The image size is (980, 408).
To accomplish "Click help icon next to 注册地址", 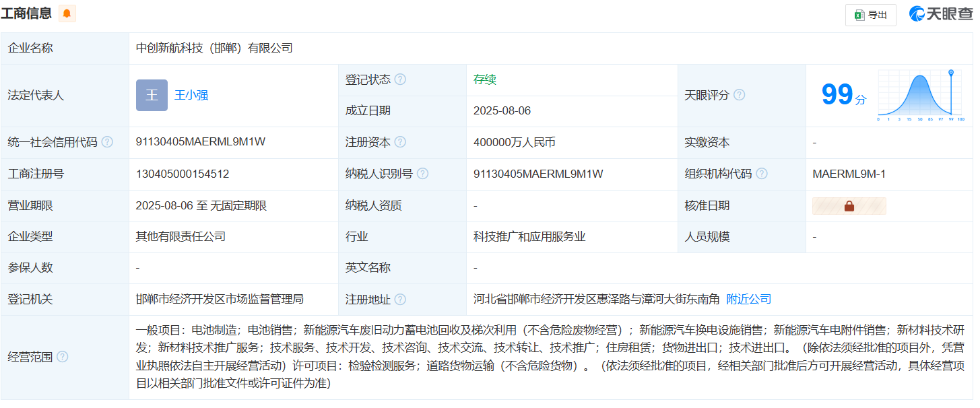I will pos(400,299).
